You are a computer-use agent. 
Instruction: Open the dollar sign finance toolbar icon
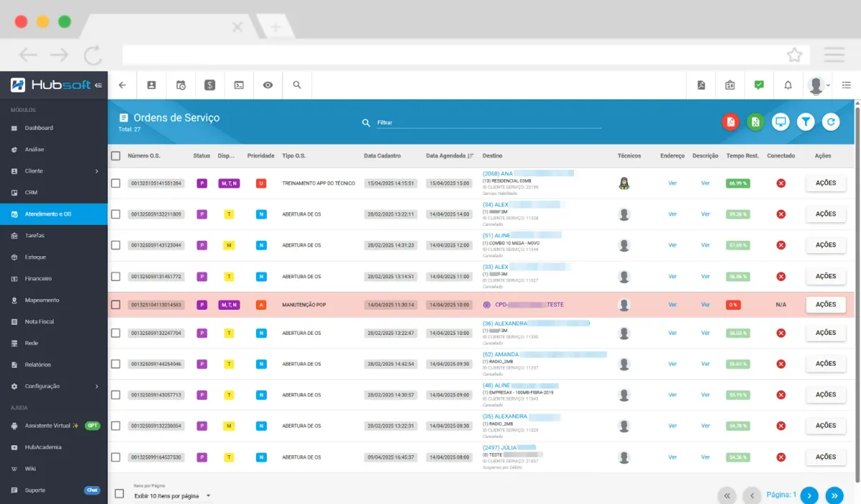click(210, 85)
